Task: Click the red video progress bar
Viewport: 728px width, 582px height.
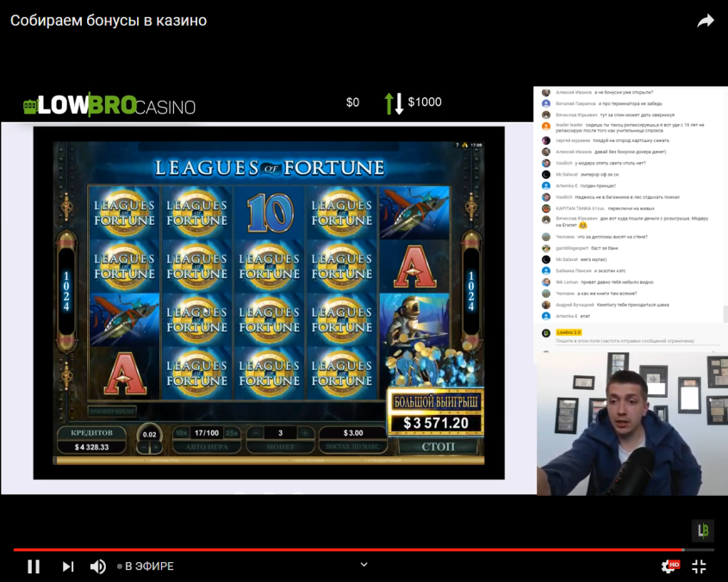Action: point(345,549)
